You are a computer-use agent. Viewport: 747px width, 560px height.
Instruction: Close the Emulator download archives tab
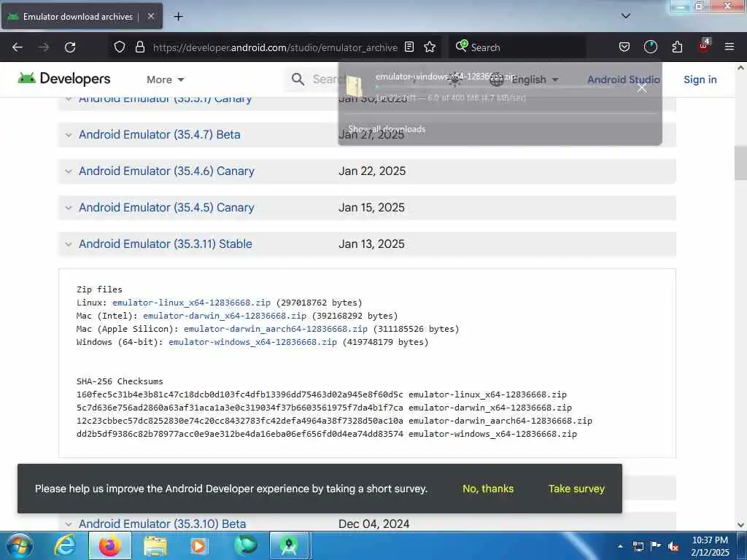150,16
